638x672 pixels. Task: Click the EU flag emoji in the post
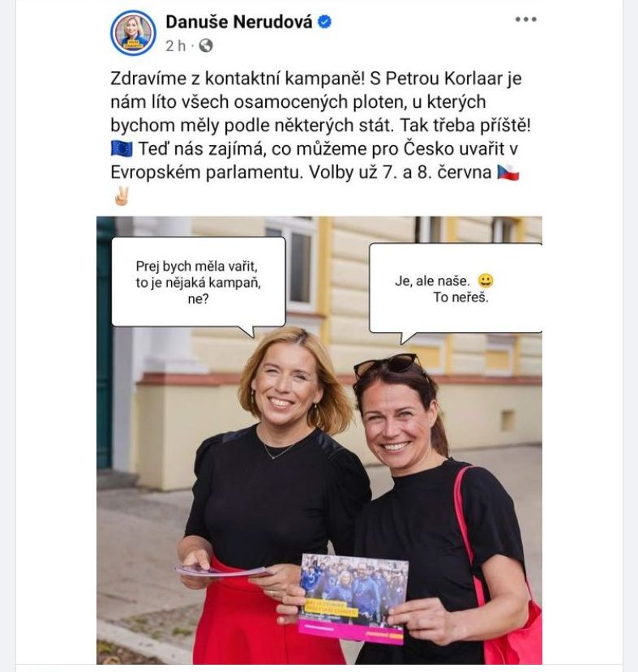pos(122,148)
